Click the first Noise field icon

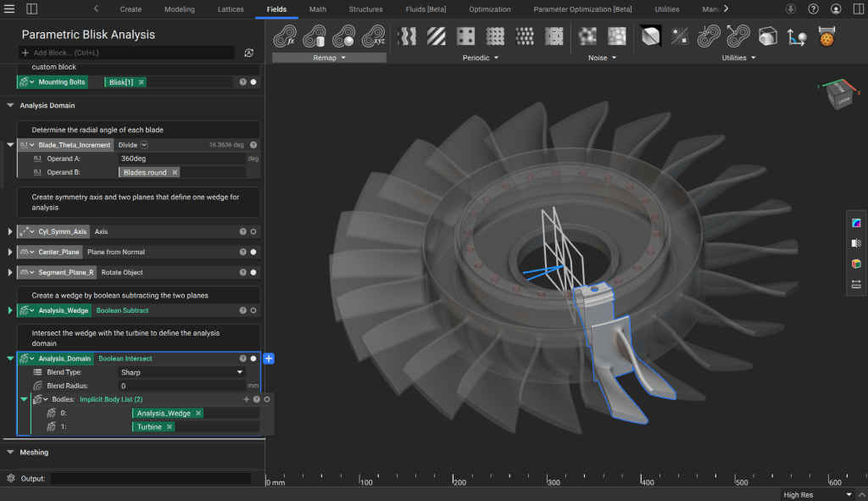coord(587,36)
